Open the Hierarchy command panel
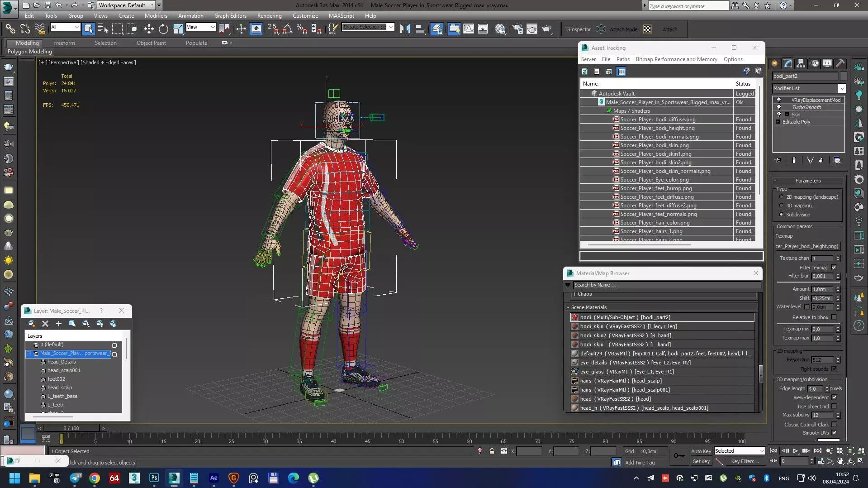The width and height of the screenshot is (868, 488). [x=801, y=63]
